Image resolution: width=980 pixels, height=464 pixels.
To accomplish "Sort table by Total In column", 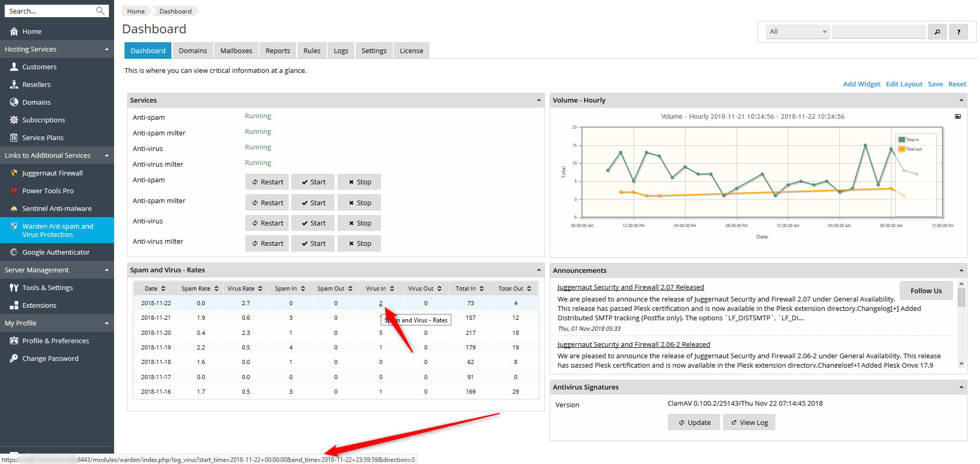I will tap(481, 289).
